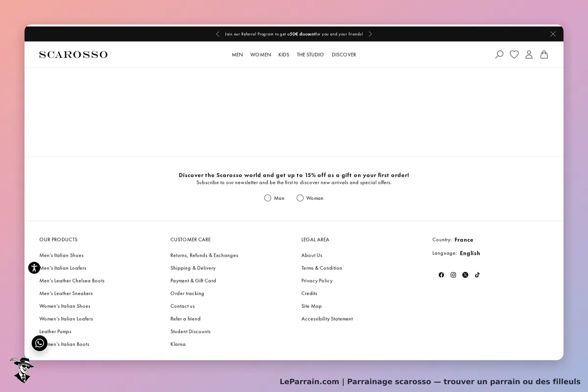Open the shopping bag icon
This screenshot has width=588, height=392.
coord(544,54)
